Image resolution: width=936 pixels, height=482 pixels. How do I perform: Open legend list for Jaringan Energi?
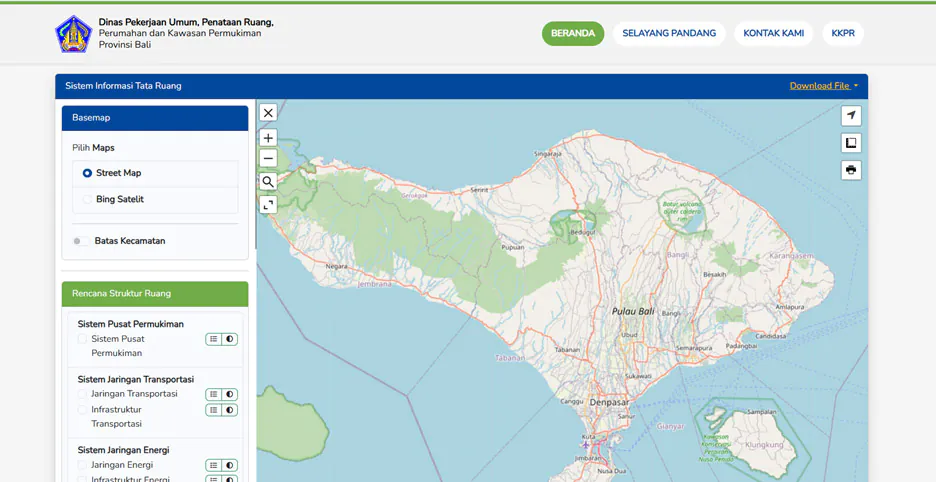point(214,465)
